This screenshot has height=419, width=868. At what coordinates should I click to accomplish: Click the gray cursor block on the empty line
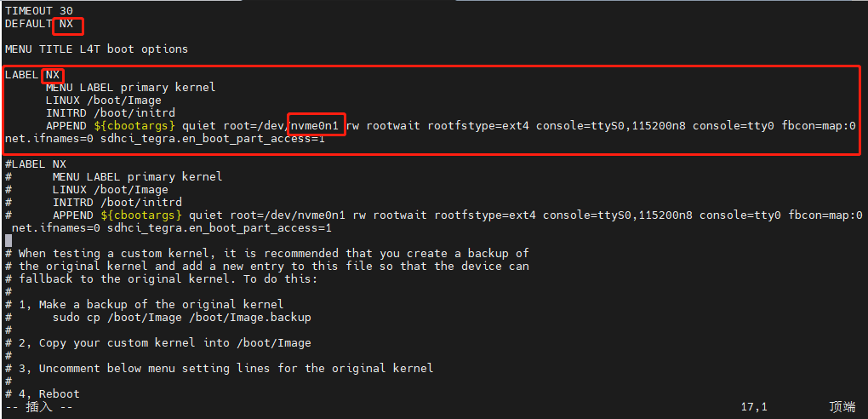(9, 240)
